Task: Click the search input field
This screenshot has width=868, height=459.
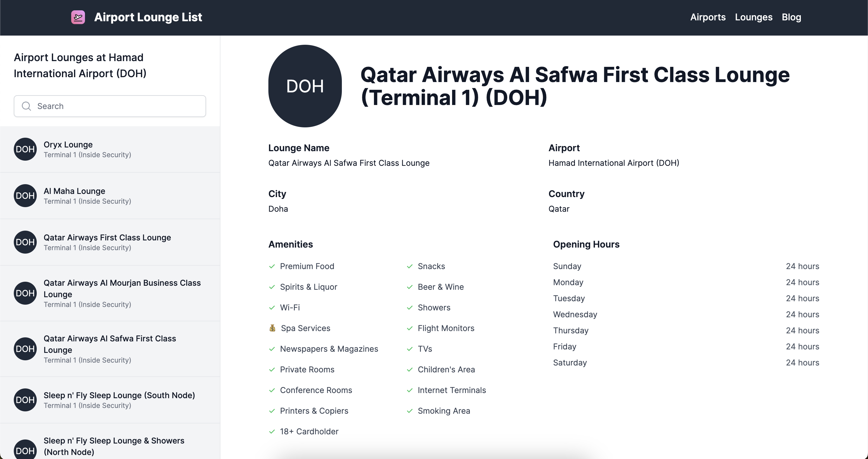Action: click(x=110, y=106)
